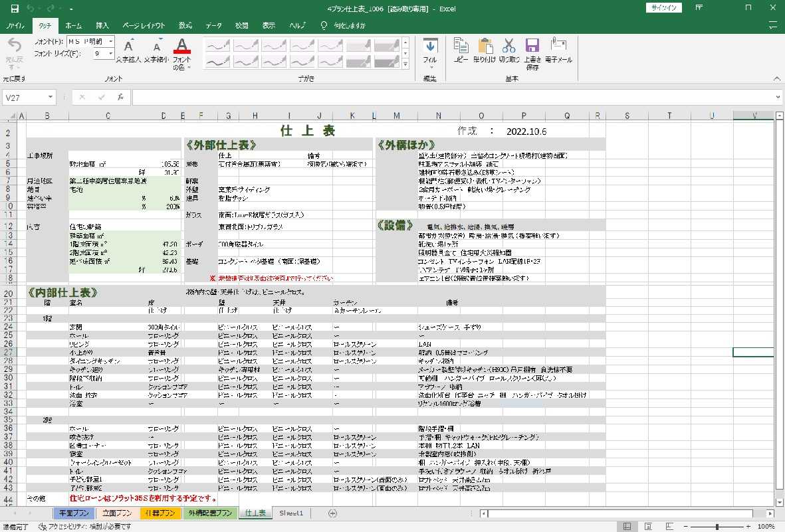Image resolution: width=785 pixels, height=532 pixels.
Task: Click the shrink font (文字縮小) icon
Action: coord(157,46)
